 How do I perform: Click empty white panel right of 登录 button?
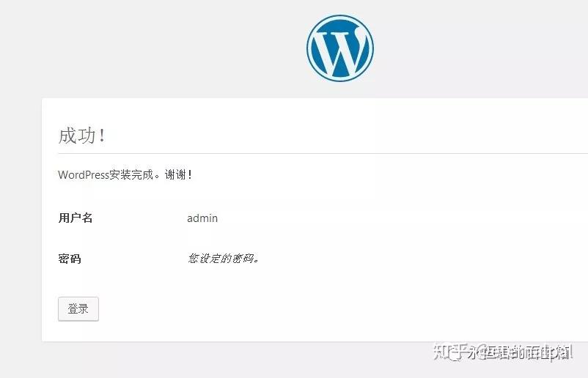[293, 309]
